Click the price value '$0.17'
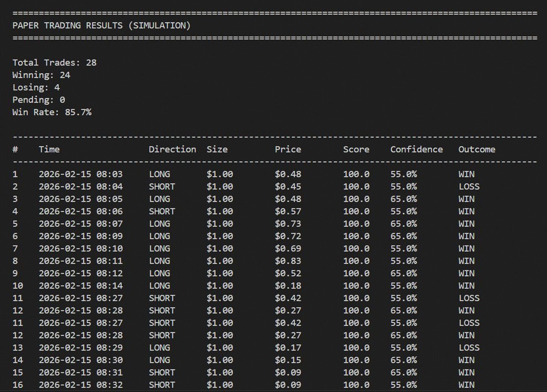Image resolution: width=547 pixels, height=392 pixels. click(x=288, y=347)
